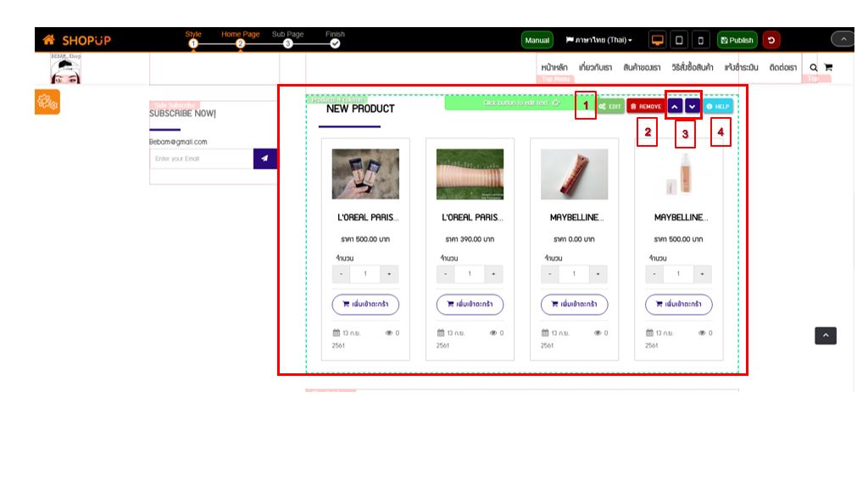Switch to desktop preview icon
Screen dimensions: 868x487
click(658, 40)
